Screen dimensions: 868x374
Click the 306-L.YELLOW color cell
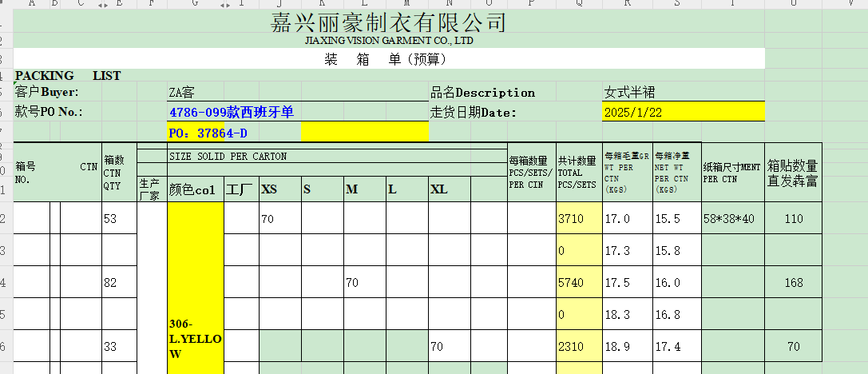click(195, 340)
